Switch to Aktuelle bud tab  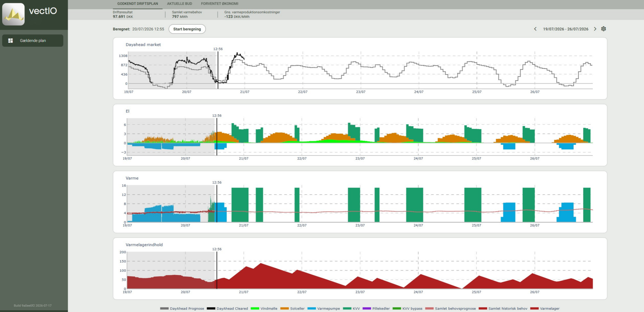click(x=179, y=4)
